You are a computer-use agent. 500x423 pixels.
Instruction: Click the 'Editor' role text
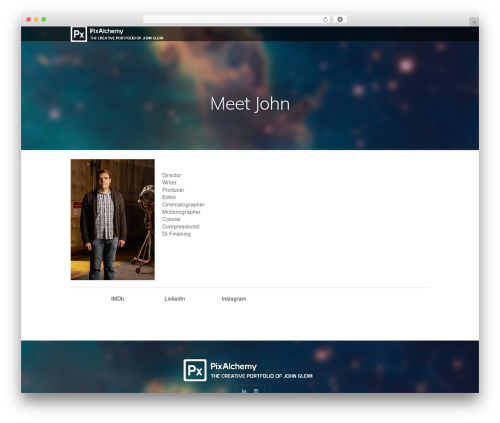click(169, 197)
